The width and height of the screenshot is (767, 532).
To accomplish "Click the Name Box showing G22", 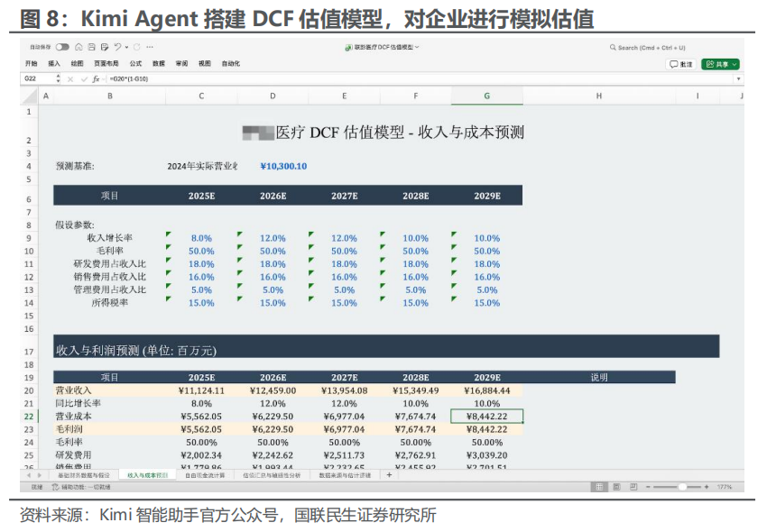I will pyautogui.click(x=38, y=78).
